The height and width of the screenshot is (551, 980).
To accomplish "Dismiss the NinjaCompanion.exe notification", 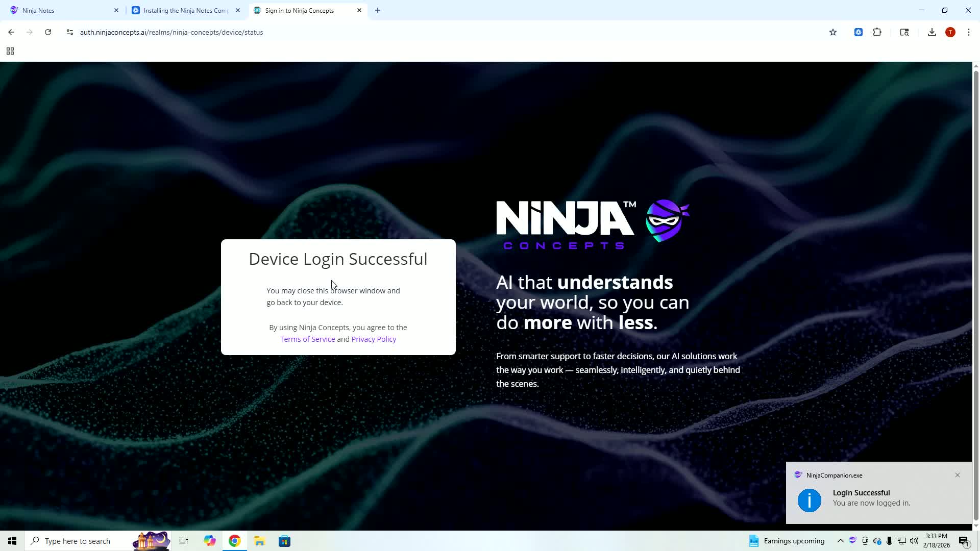I will 958,475.
